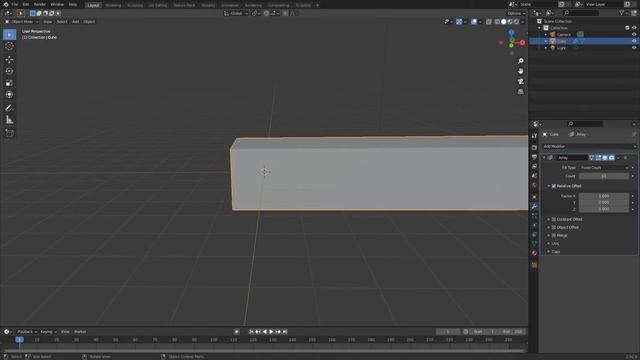The width and height of the screenshot is (640, 360).
Task: Click the red X axis gizmo handle
Action: pyautogui.click(x=522, y=42)
